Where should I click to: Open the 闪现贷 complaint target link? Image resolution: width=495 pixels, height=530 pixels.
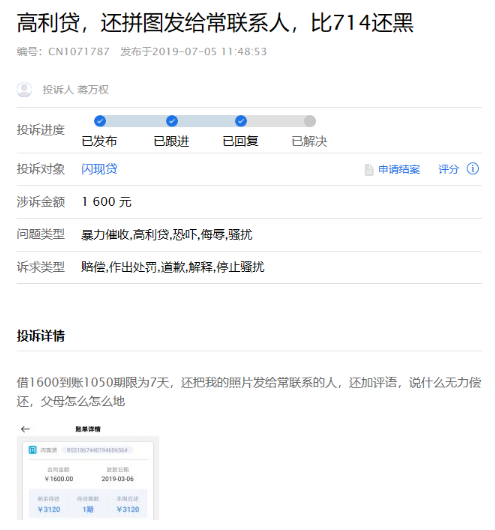(99, 169)
